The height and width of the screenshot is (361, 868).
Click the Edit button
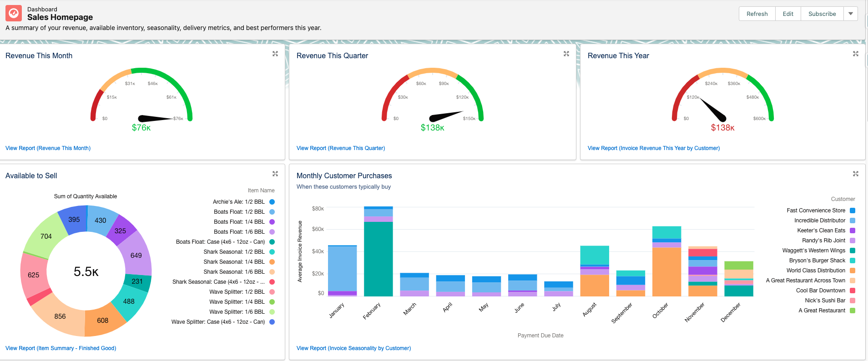click(x=788, y=14)
